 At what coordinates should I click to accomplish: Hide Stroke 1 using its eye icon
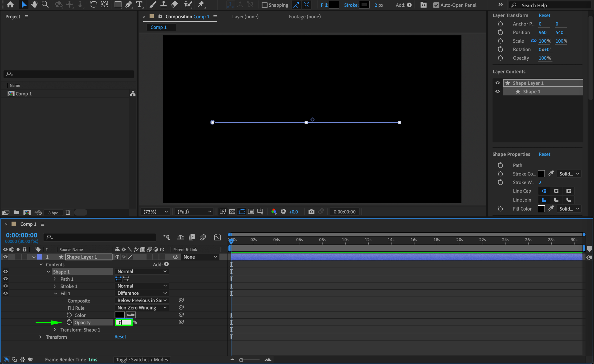[x=6, y=286]
